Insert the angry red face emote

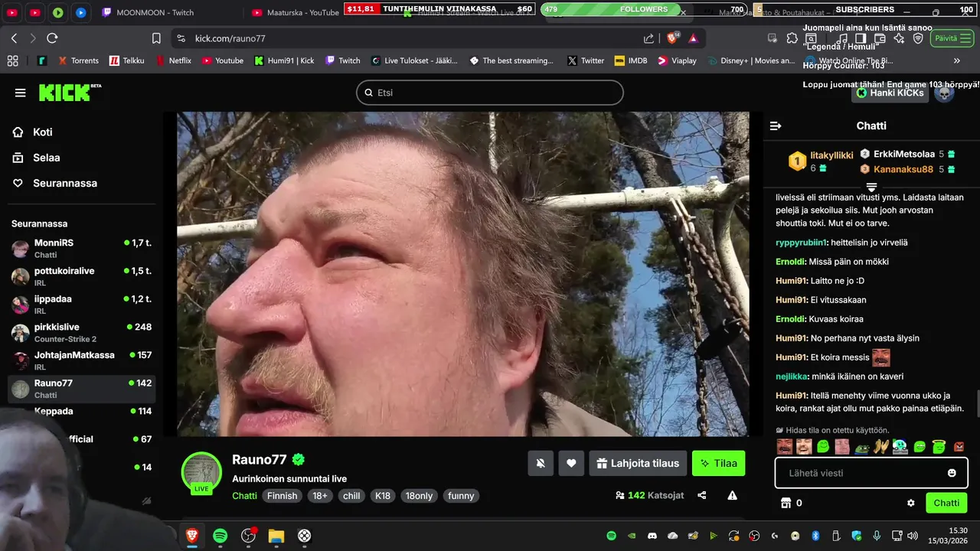pos(959,447)
